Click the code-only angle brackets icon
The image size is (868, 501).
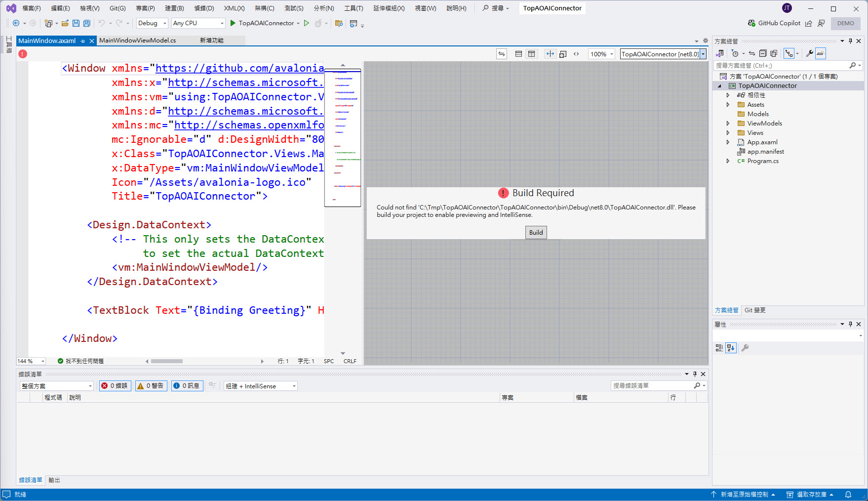(x=576, y=54)
